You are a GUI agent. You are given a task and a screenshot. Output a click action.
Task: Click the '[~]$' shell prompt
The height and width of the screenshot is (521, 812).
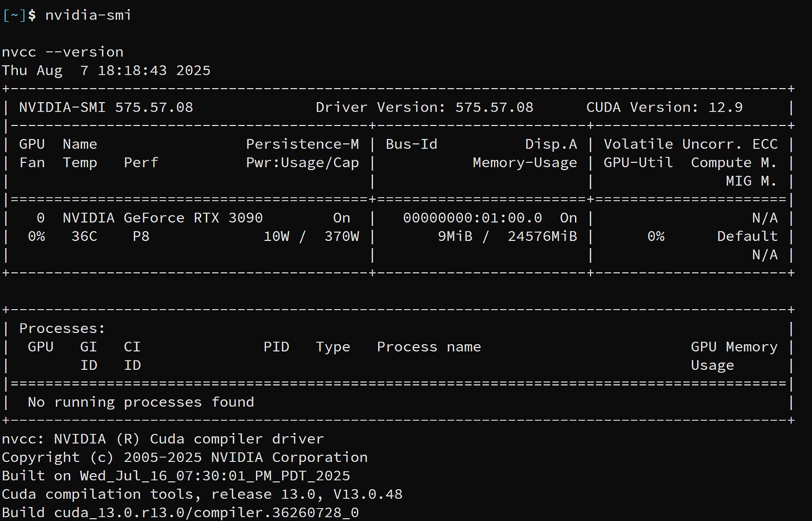(x=20, y=15)
